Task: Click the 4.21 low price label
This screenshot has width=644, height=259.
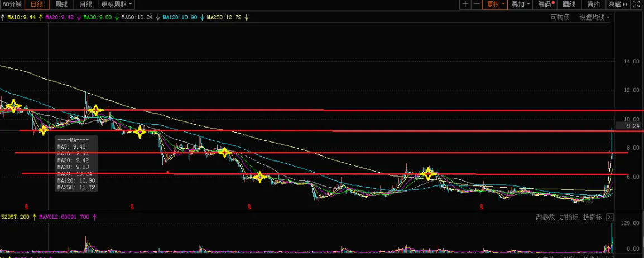Action: click(x=588, y=201)
